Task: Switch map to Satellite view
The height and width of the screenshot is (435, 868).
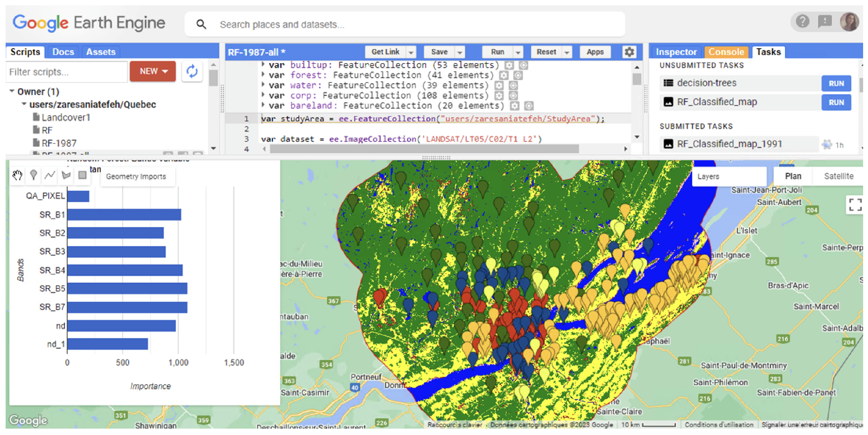Action: [x=838, y=176]
